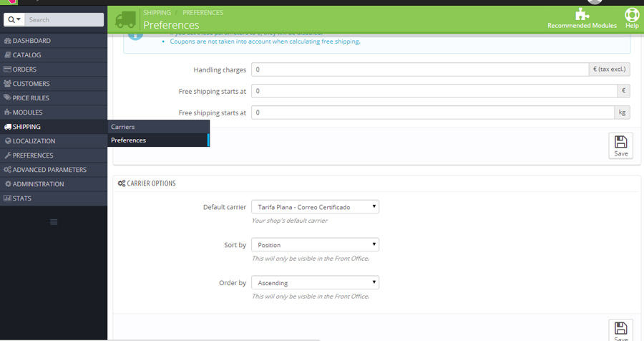Open the Price Rules menu
644x341 pixels.
[54, 98]
